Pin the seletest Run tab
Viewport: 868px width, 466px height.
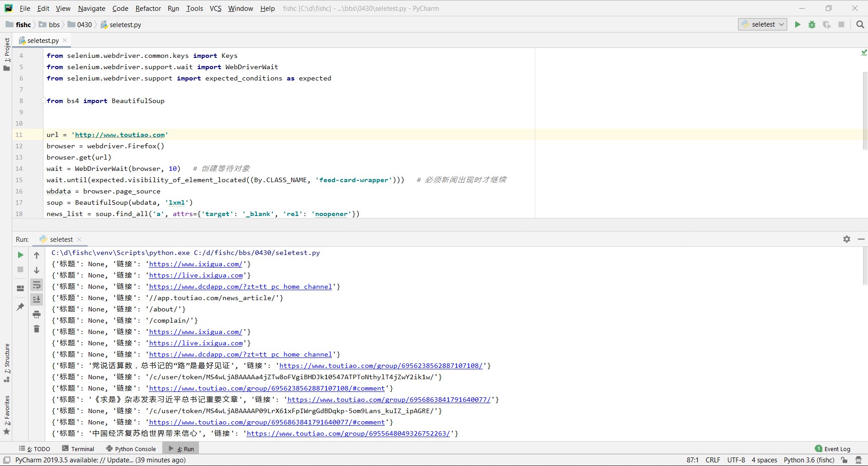[20, 307]
